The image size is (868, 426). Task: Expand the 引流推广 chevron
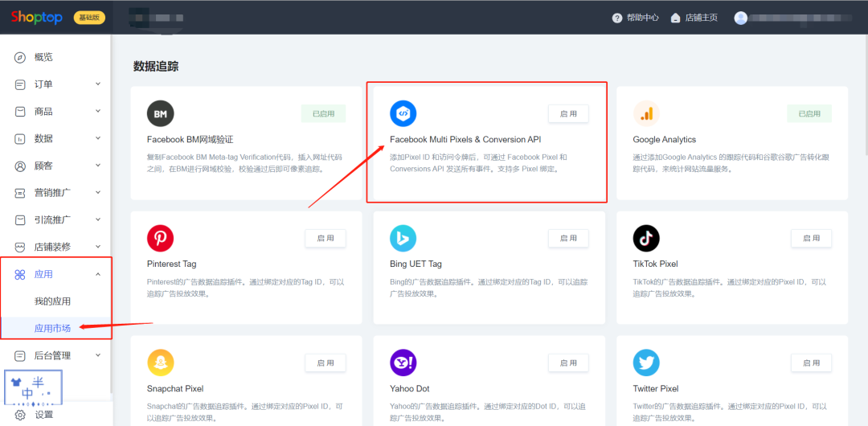98,220
